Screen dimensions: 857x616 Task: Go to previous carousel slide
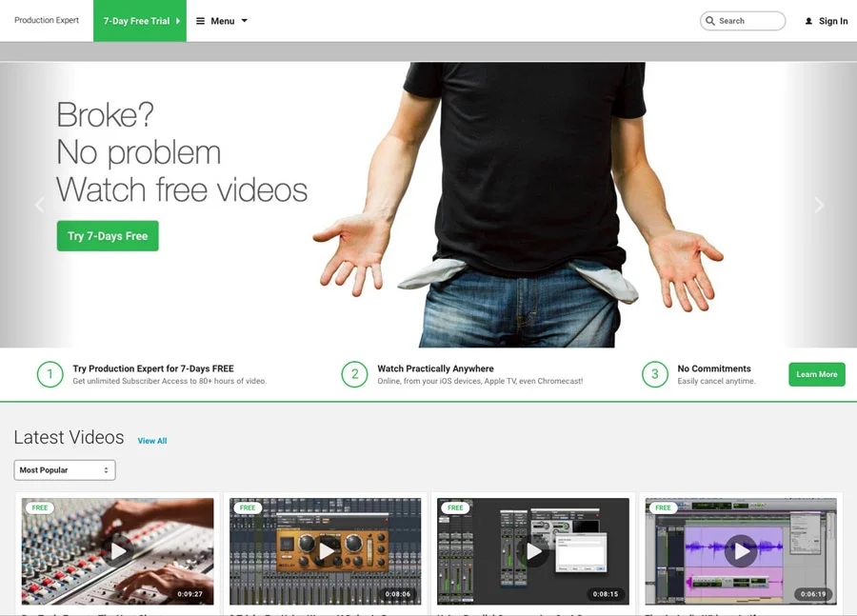pyautogui.click(x=39, y=205)
